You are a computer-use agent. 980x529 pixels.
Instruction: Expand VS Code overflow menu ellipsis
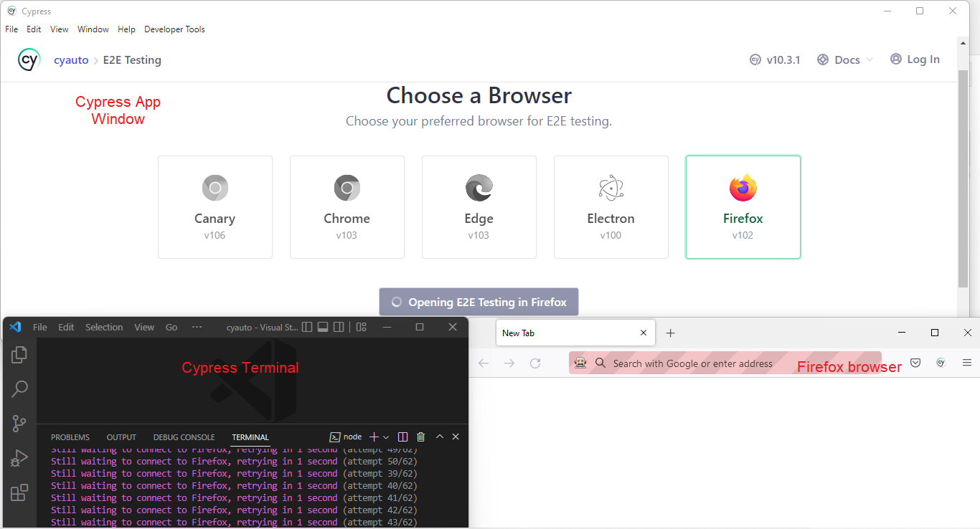click(197, 327)
